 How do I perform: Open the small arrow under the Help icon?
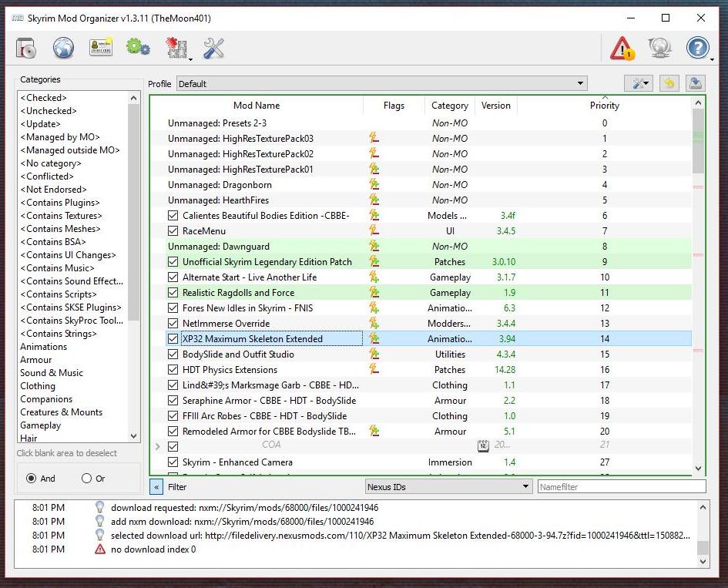pos(712,59)
